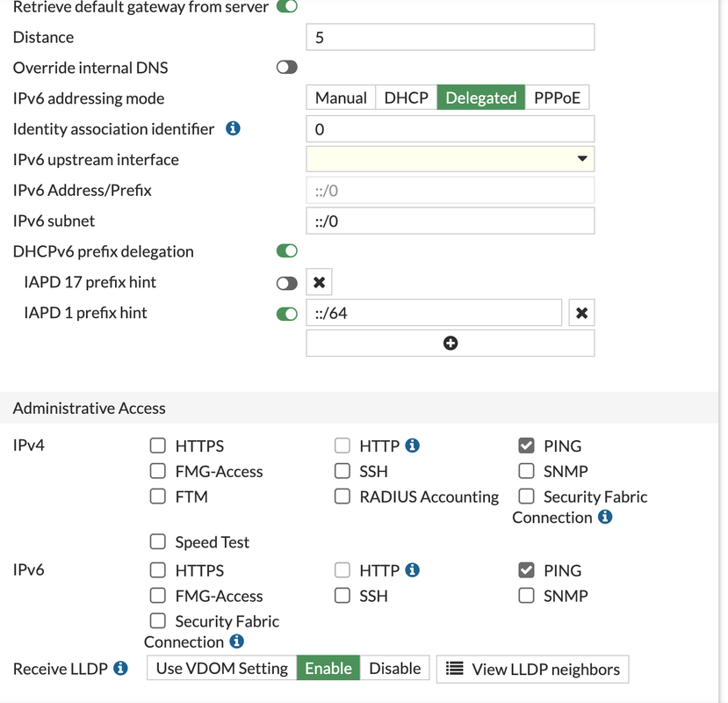Click info icon next to IPv6 HTTP

click(x=413, y=570)
